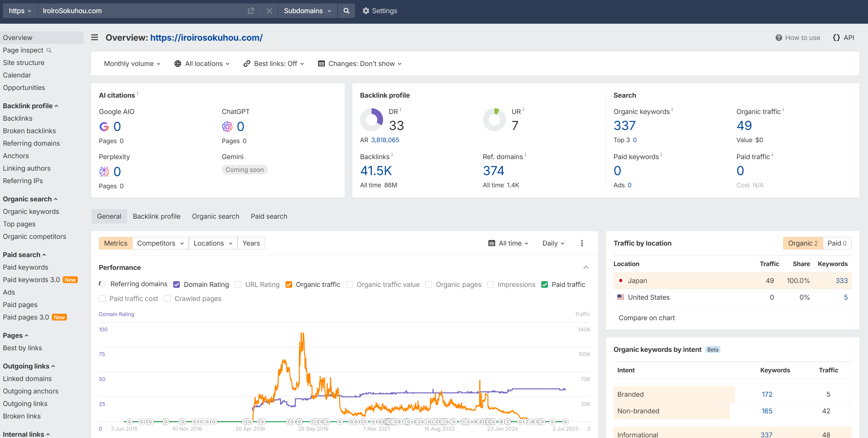Disable the Paid traffic checkbox
Viewport: 868px width, 438px height.
[544, 285]
